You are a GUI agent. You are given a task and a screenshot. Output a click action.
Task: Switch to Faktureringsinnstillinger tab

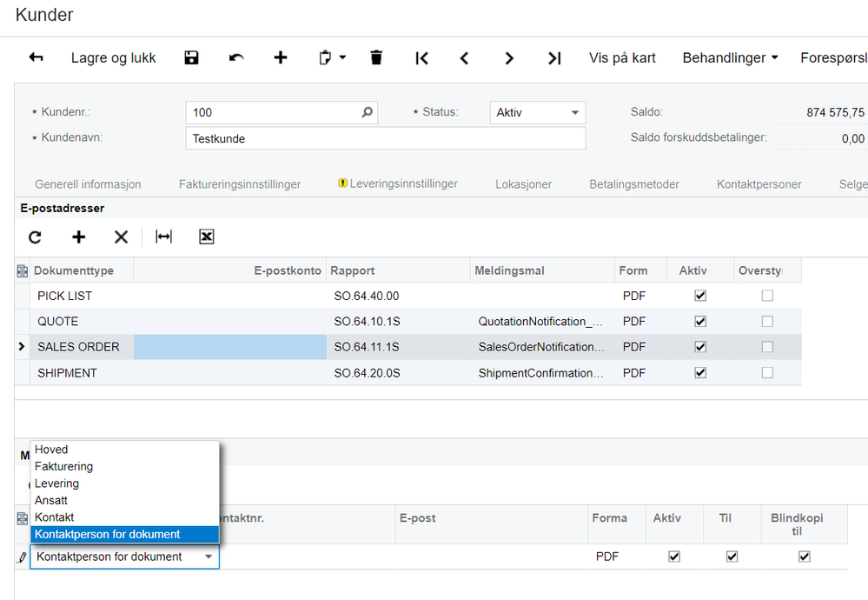pos(240,184)
